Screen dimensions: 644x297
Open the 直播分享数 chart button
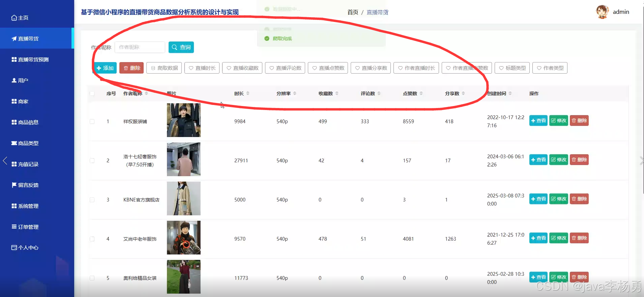click(371, 68)
